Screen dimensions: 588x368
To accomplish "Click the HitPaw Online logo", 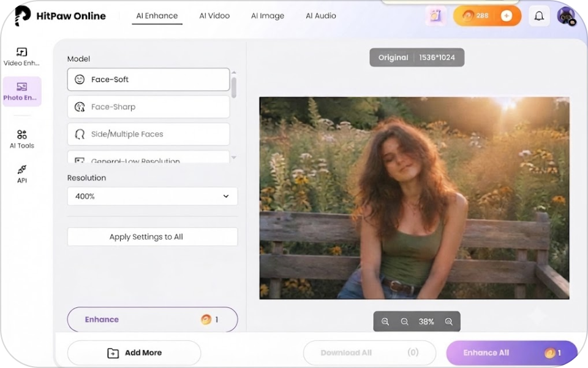I will [60, 16].
